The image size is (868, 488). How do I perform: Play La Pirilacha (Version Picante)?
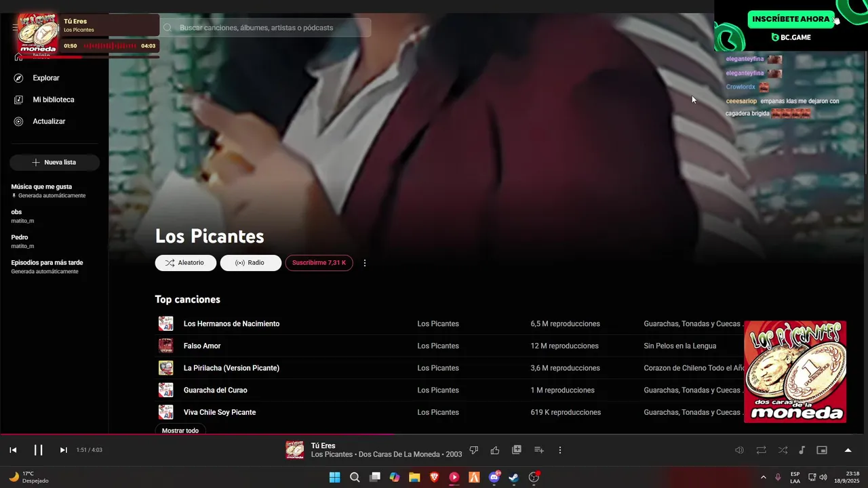(231, 368)
